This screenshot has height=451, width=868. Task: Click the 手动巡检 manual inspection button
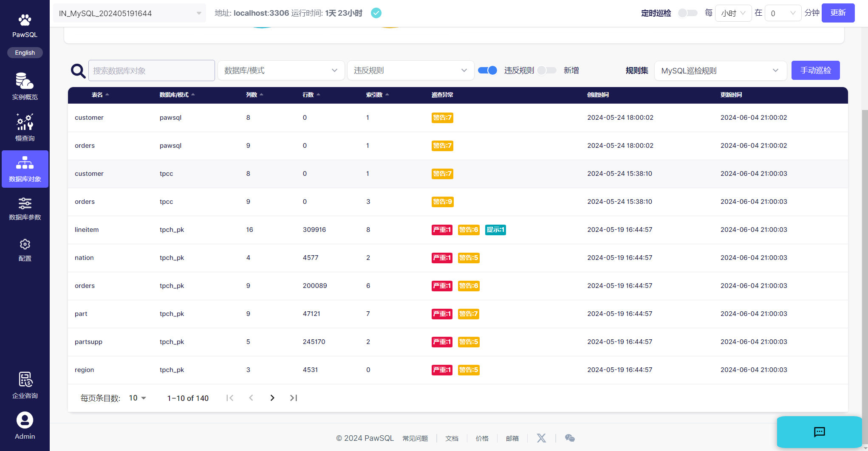coord(815,70)
